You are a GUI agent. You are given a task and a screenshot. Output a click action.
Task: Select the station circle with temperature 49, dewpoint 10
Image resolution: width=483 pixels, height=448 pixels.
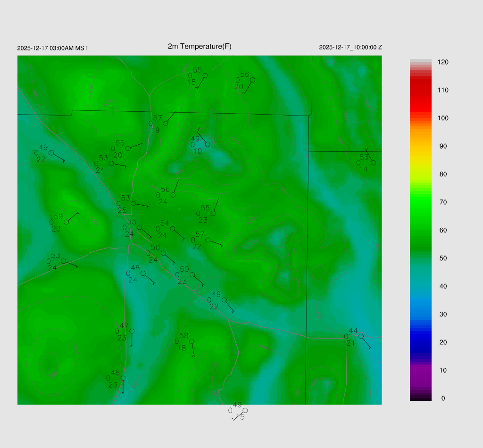coord(208,144)
